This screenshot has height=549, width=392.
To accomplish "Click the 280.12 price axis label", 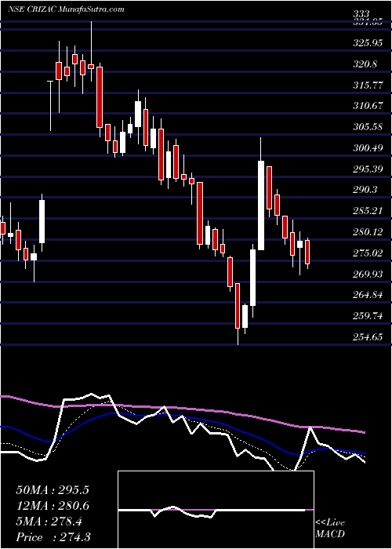I will pos(368,232).
